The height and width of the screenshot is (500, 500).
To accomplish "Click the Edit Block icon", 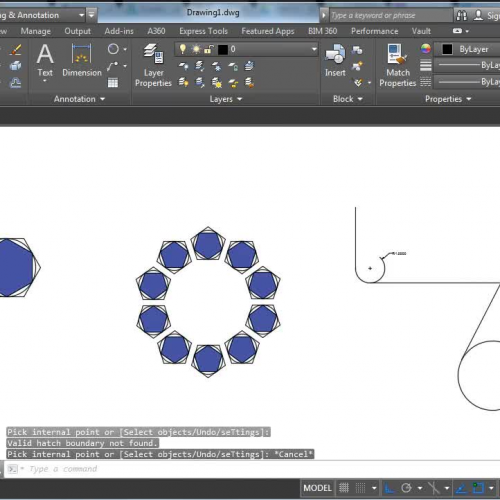I will tap(357, 66).
